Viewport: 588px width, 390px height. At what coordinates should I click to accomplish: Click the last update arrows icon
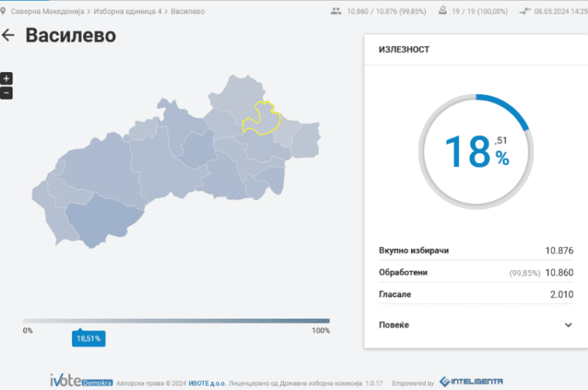[x=524, y=11]
